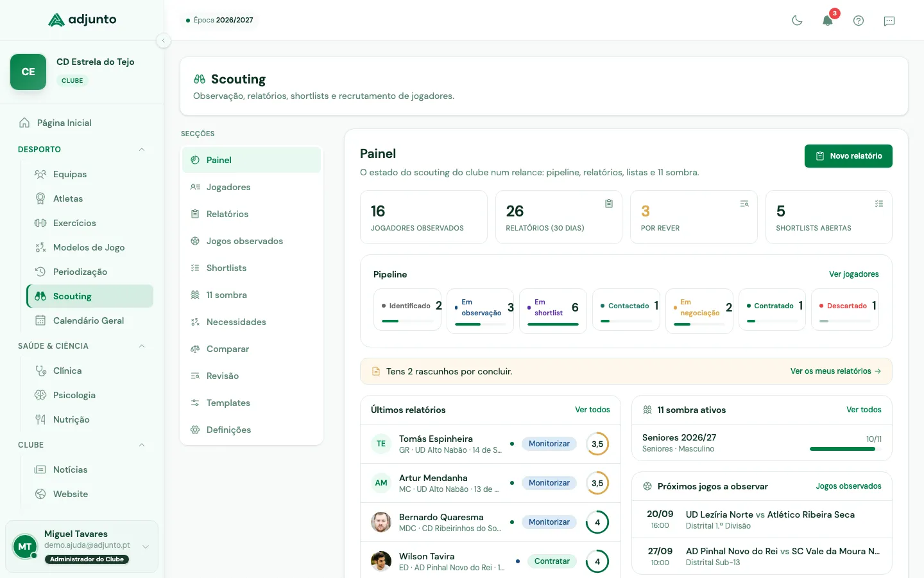Click the Novo relatório button
The width and height of the screenshot is (924, 578).
848,156
